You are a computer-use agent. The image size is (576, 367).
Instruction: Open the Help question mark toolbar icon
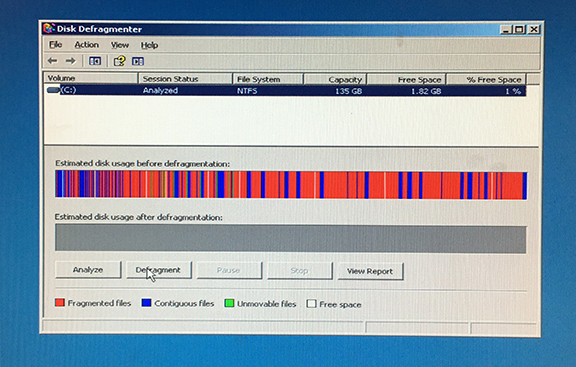pyautogui.click(x=119, y=61)
